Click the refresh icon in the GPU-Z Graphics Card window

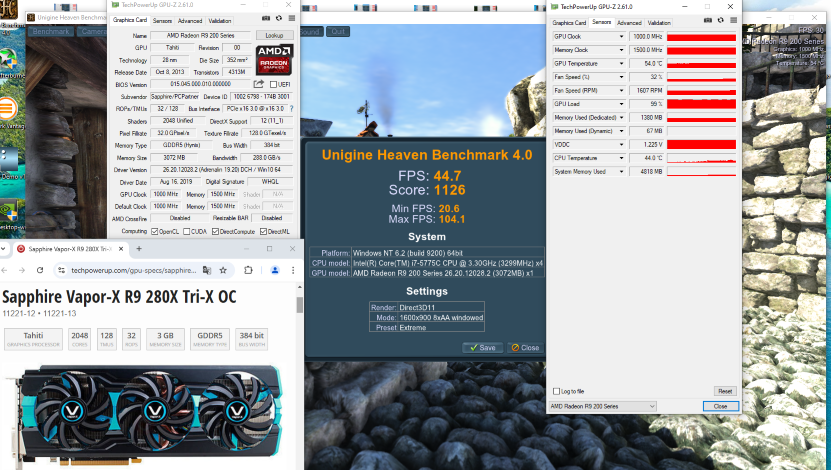[279, 18]
